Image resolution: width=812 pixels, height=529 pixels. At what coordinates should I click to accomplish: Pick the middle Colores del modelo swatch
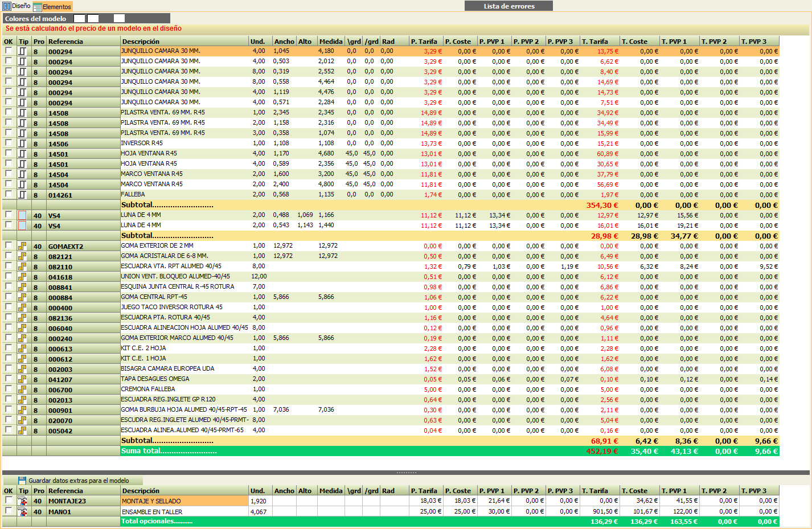(93, 19)
